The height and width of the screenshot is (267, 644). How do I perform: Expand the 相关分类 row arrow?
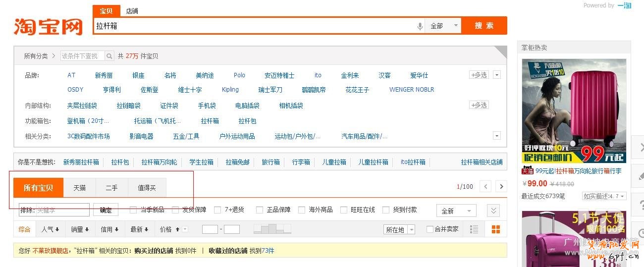click(x=497, y=135)
